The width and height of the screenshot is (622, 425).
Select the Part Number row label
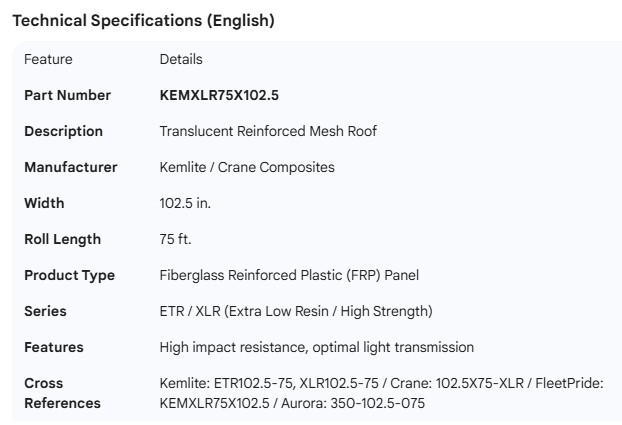[68, 95]
